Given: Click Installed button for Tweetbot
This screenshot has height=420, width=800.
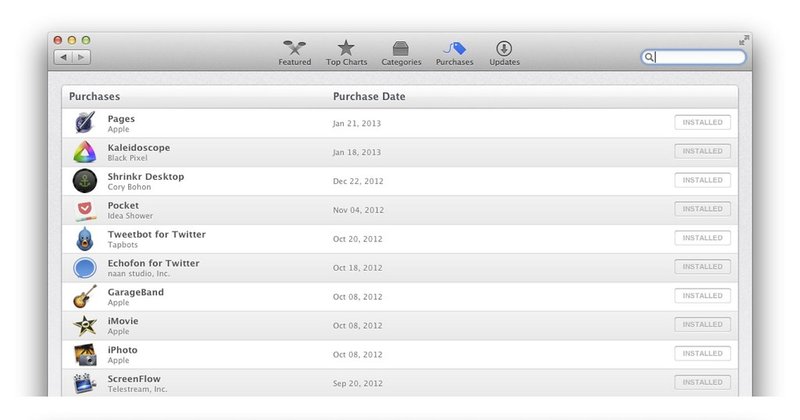Looking at the screenshot, I should tap(702, 238).
